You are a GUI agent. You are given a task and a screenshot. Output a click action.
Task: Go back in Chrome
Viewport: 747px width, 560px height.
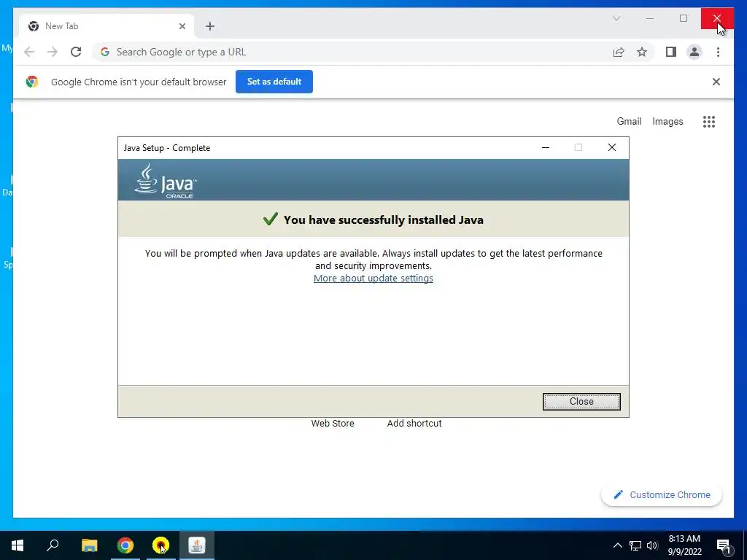point(29,52)
